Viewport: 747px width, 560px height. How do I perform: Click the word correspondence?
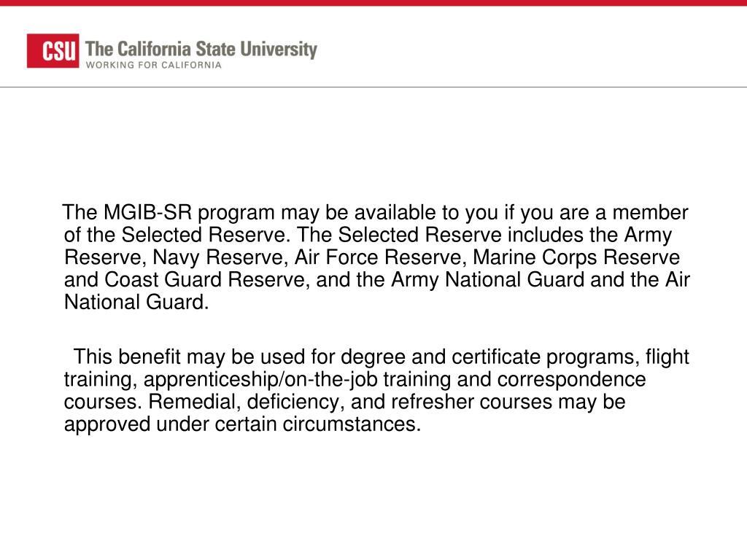(x=572, y=380)
